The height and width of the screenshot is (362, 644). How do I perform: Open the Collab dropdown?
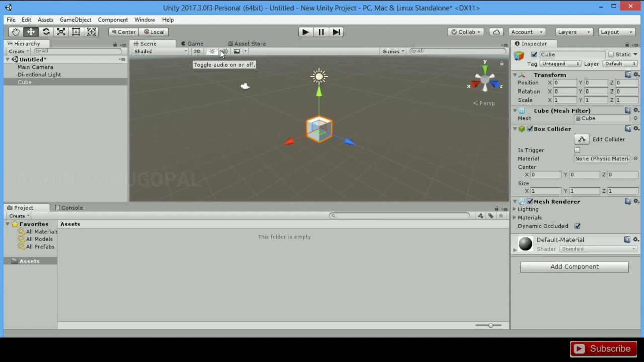click(x=466, y=32)
